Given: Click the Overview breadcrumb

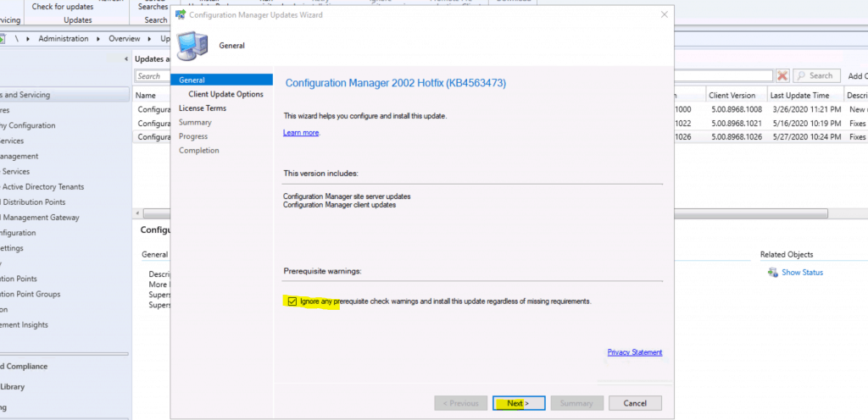Looking at the screenshot, I should click(125, 39).
